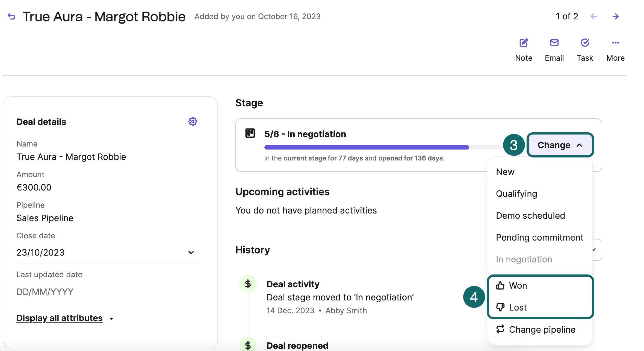Compose an Email for this deal
This screenshot has height=351, width=644.
[x=554, y=49]
